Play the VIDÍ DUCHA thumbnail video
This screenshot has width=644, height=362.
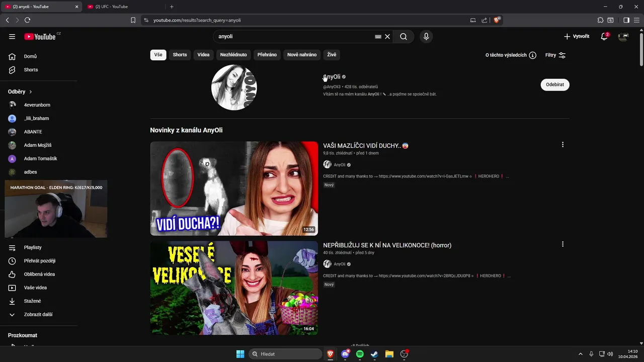(x=234, y=189)
